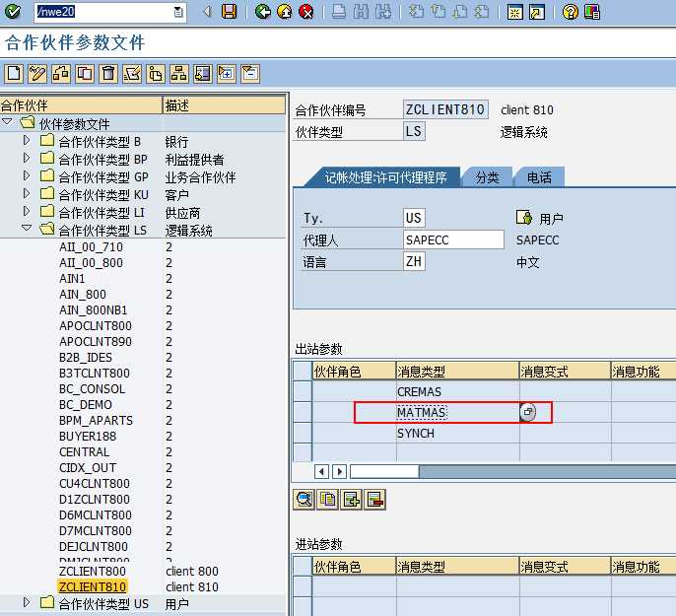Click the Collapse Subtree icon with minus sign

pyautogui.click(x=250, y=74)
